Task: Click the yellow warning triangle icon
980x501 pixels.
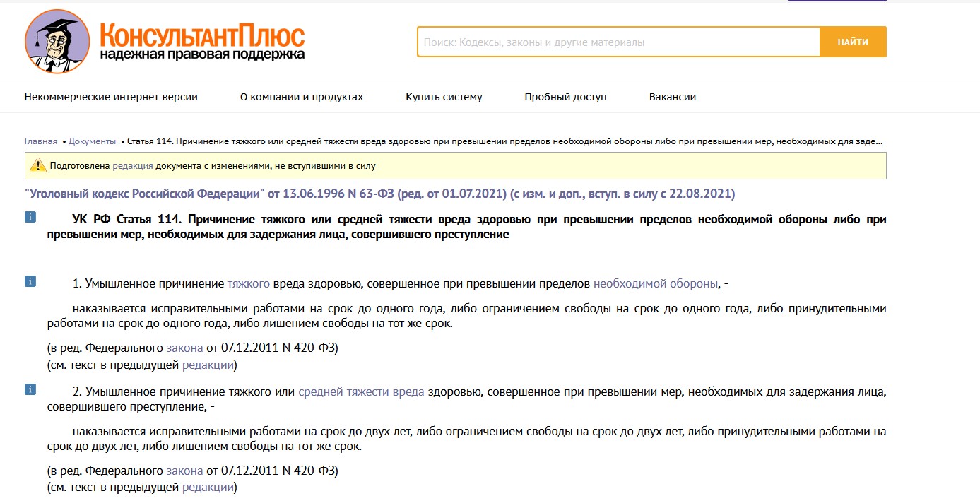Action: tap(37, 166)
